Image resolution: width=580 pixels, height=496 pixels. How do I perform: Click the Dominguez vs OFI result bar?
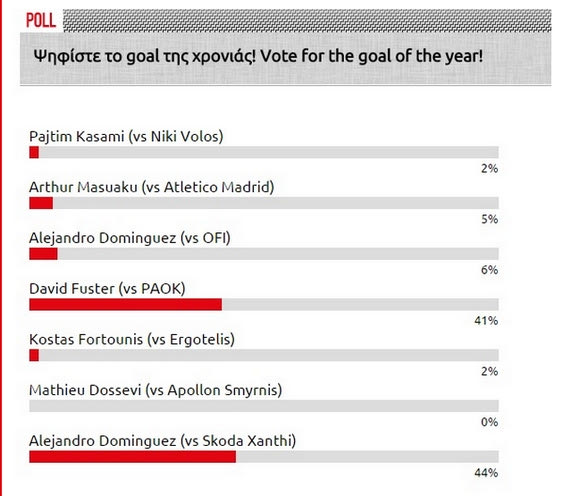coord(264,254)
